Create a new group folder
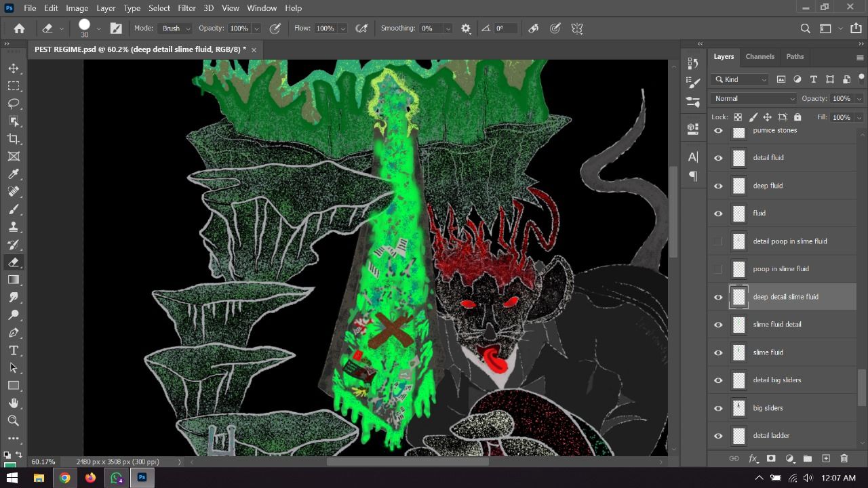 click(x=808, y=459)
